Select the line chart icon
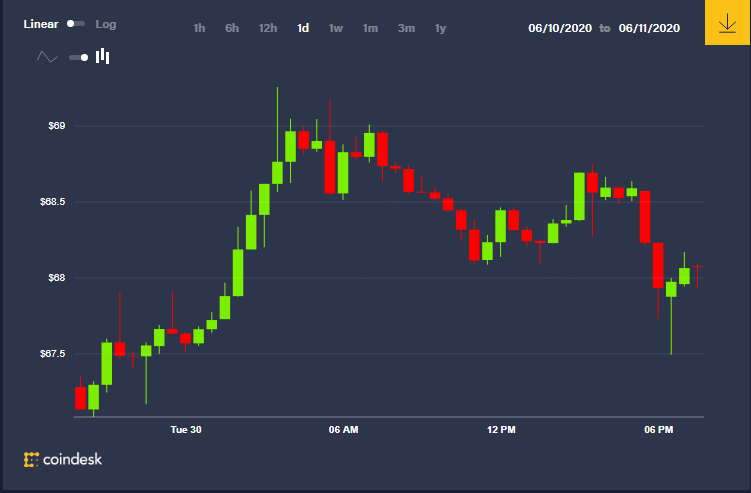751x493 pixels. [47, 57]
